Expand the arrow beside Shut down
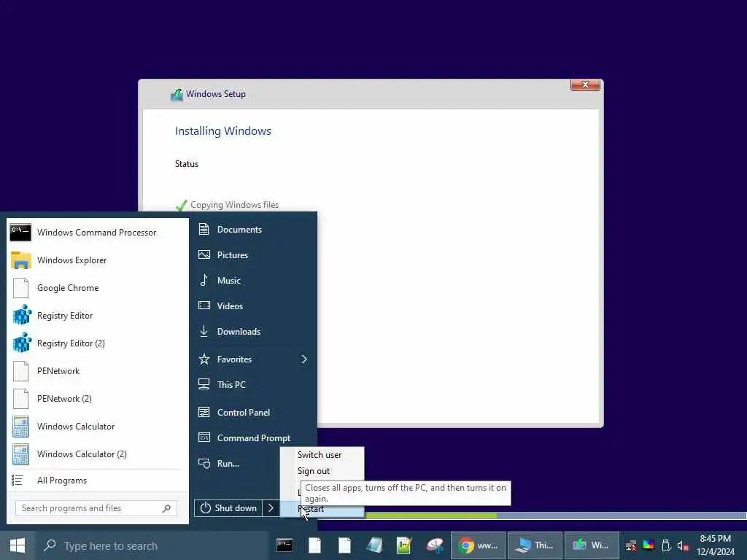This screenshot has height=560, width=747. [271, 508]
